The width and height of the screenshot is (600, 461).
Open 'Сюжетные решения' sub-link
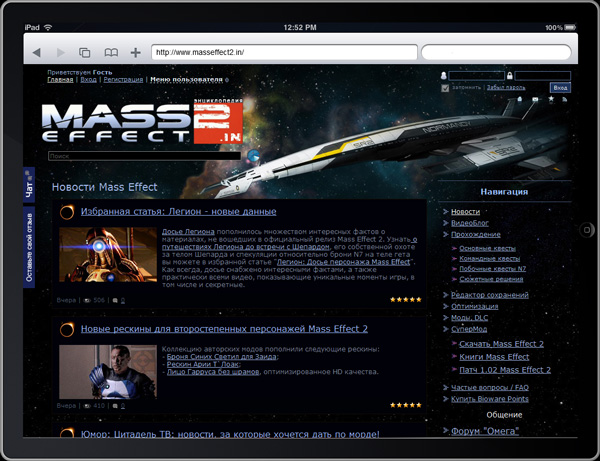[491, 279]
